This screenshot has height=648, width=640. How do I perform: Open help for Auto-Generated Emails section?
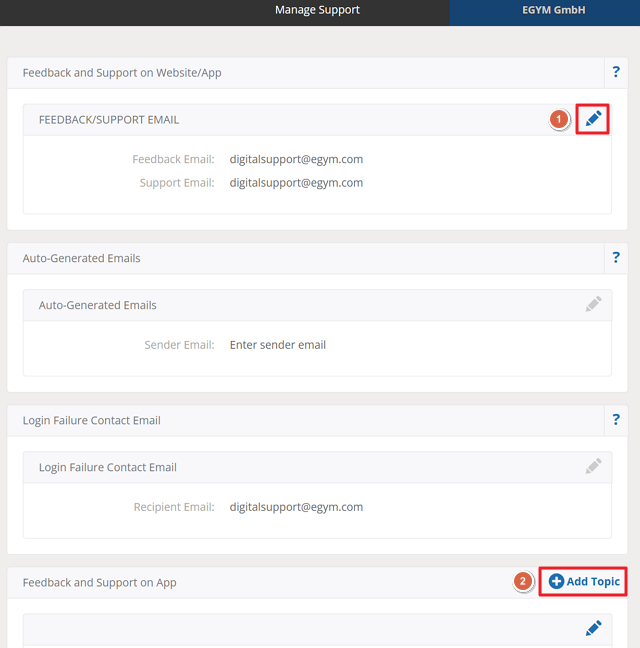616,258
